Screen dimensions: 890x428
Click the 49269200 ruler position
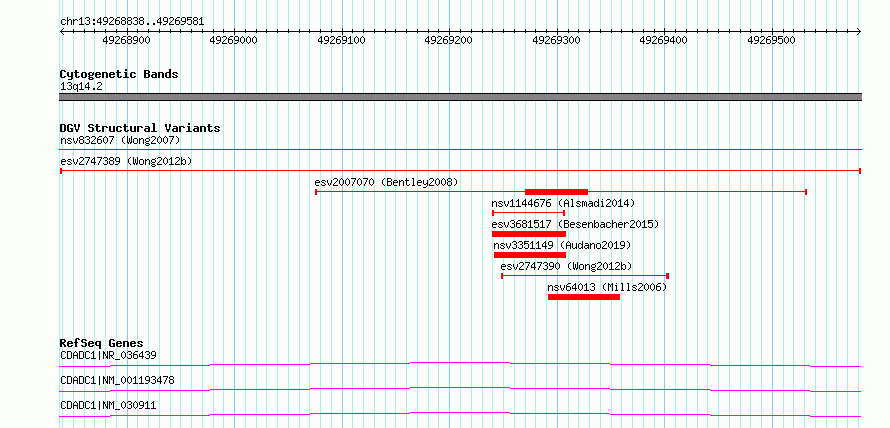pos(448,40)
